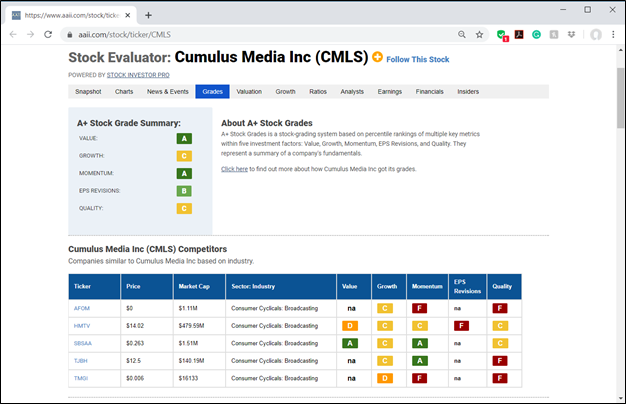Open the Chrome three-dot menu

pos(613,34)
